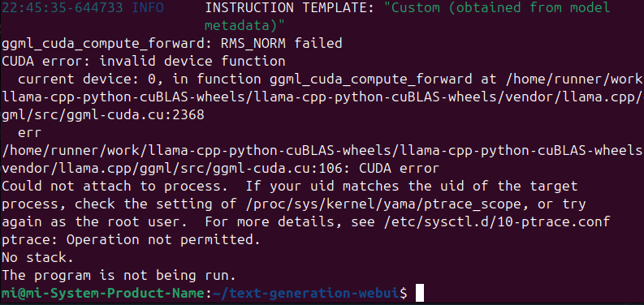Click the "No stack." line
The image size is (644, 305).
click(x=37, y=258)
